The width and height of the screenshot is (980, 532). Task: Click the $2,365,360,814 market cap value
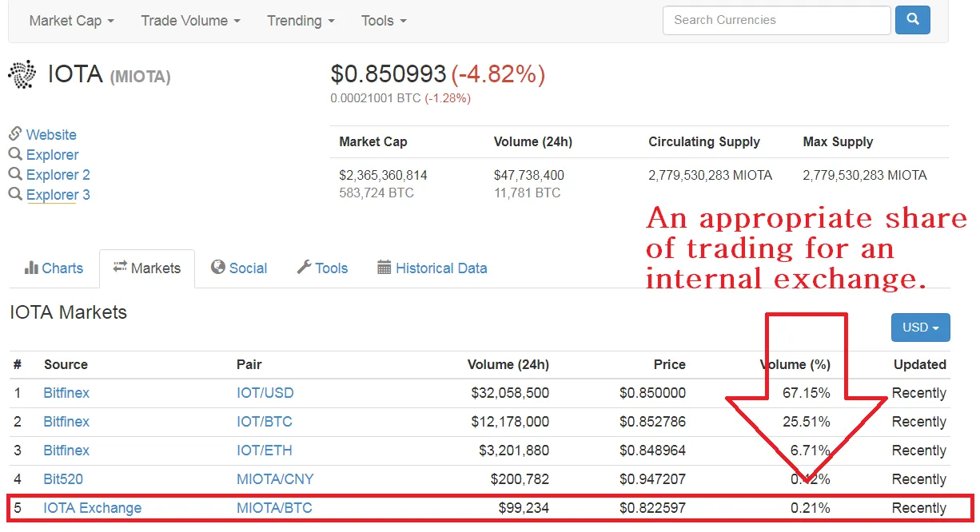(x=383, y=175)
